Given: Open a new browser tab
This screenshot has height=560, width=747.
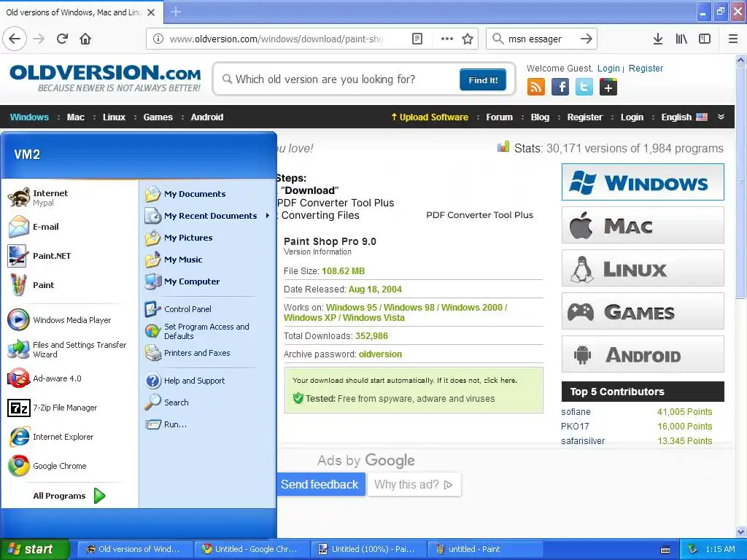Looking at the screenshot, I should click(176, 12).
